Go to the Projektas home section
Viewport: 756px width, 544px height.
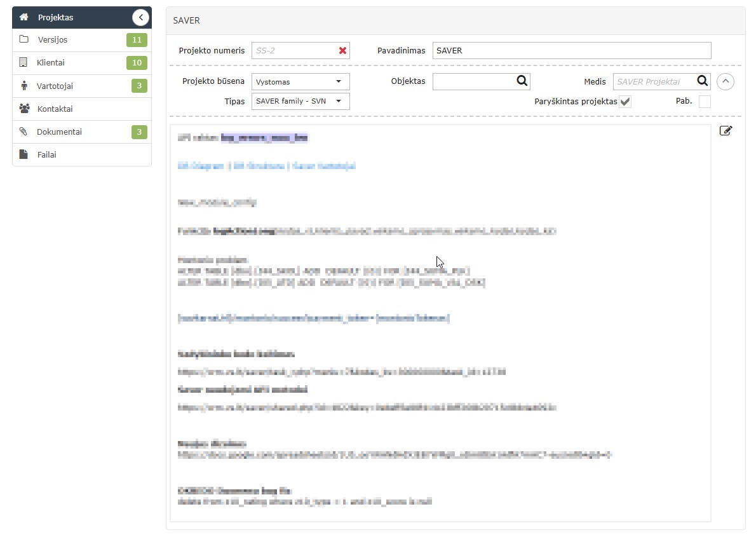[55, 18]
